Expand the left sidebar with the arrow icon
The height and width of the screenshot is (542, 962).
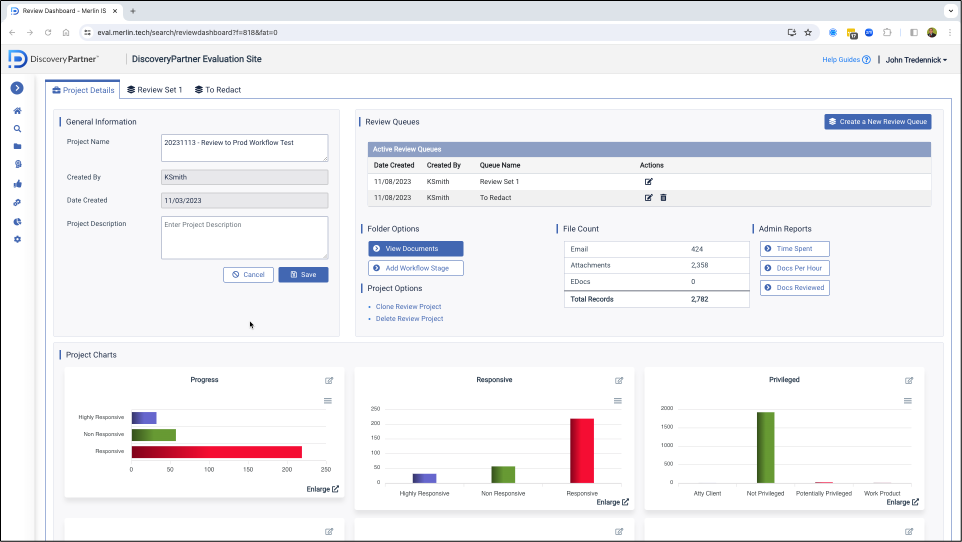pyautogui.click(x=17, y=88)
